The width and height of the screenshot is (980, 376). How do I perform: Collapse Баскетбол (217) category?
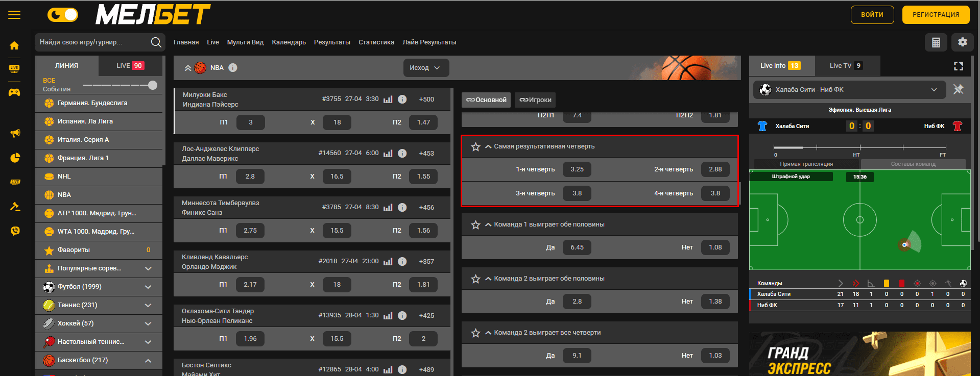(x=148, y=360)
